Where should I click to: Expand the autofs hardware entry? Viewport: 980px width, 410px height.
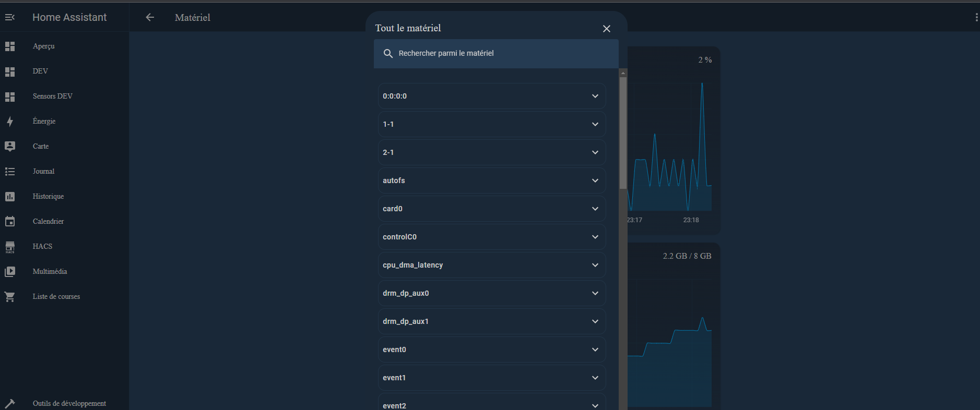click(x=595, y=180)
